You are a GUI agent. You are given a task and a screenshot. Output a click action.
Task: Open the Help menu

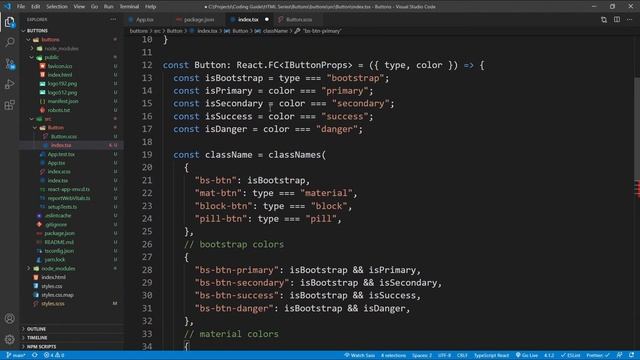click(151, 7)
